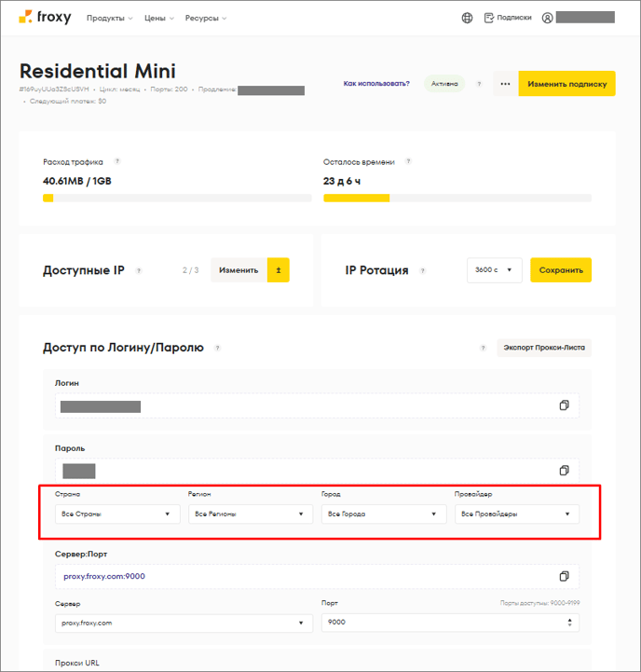The width and height of the screenshot is (641, 672).
Task: Copy the Логин value
Action: point(565,405)
